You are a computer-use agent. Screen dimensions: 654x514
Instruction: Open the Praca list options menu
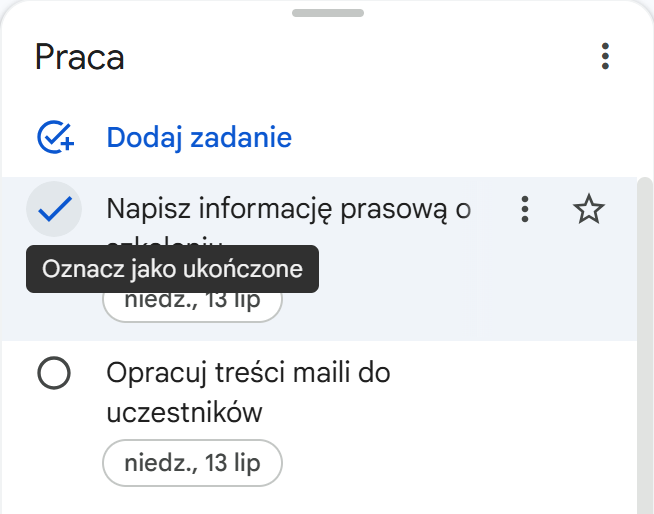tap(604, 56)
